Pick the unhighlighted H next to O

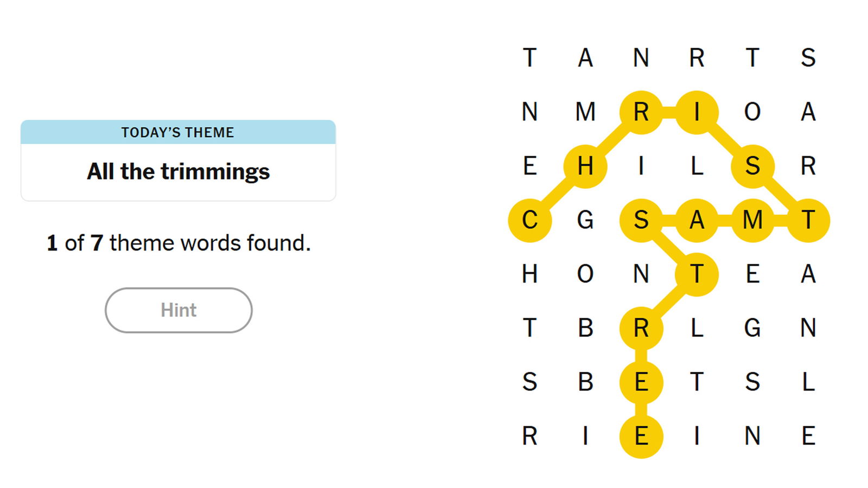529,274
